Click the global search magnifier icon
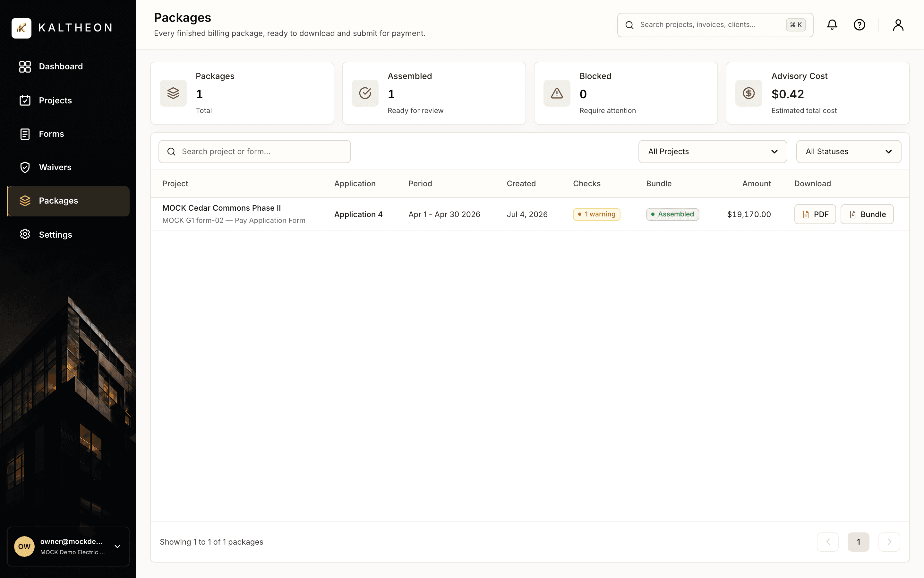Image resolution: width=924 pixels, height=578 pixels. coord(629,25)
